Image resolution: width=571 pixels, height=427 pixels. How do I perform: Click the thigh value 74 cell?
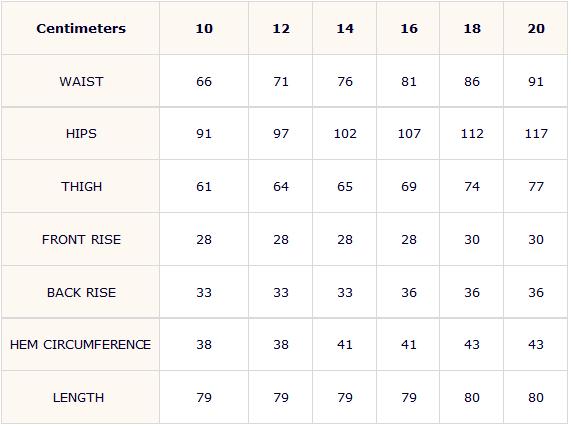[x=472, y=186]
